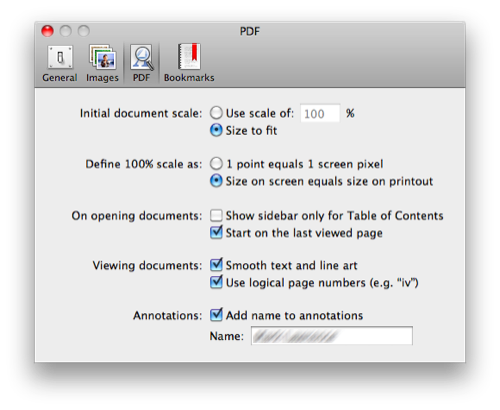Toggle 'Add name to annotations' checkbox
The height and width of the screenshot is (410, 500).
pos(216,315)
